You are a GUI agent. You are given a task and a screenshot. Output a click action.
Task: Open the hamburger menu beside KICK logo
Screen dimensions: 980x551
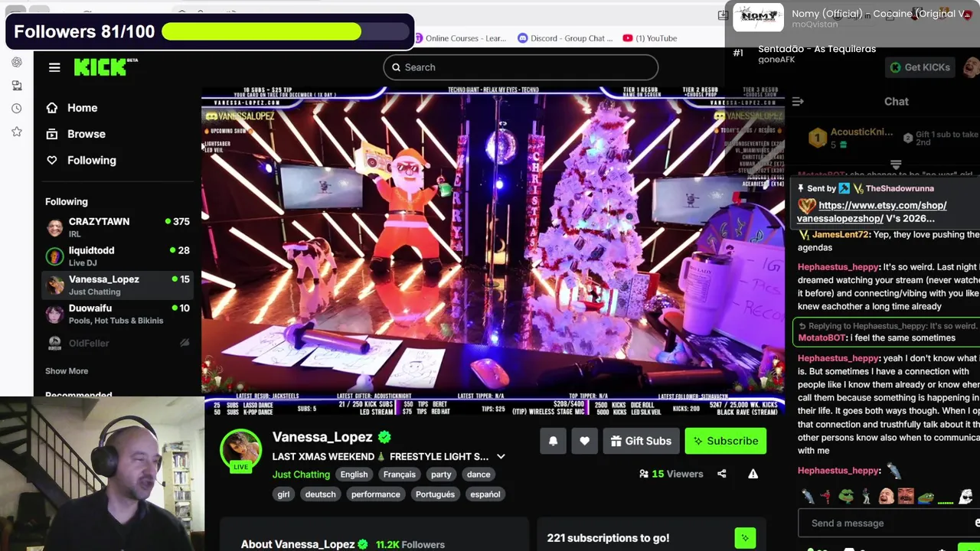[54, 67]
